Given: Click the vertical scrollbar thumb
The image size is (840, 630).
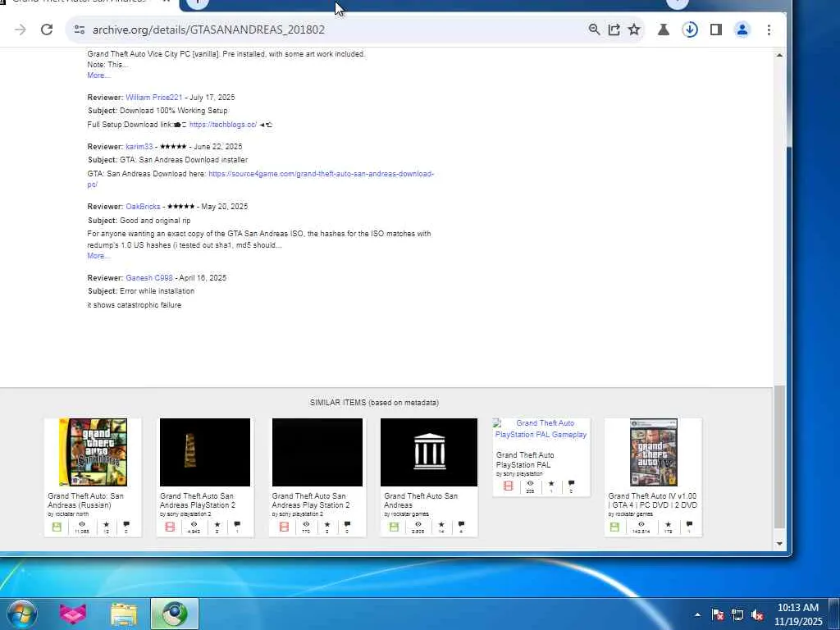Looking at the screenshot, I should 779,458.
